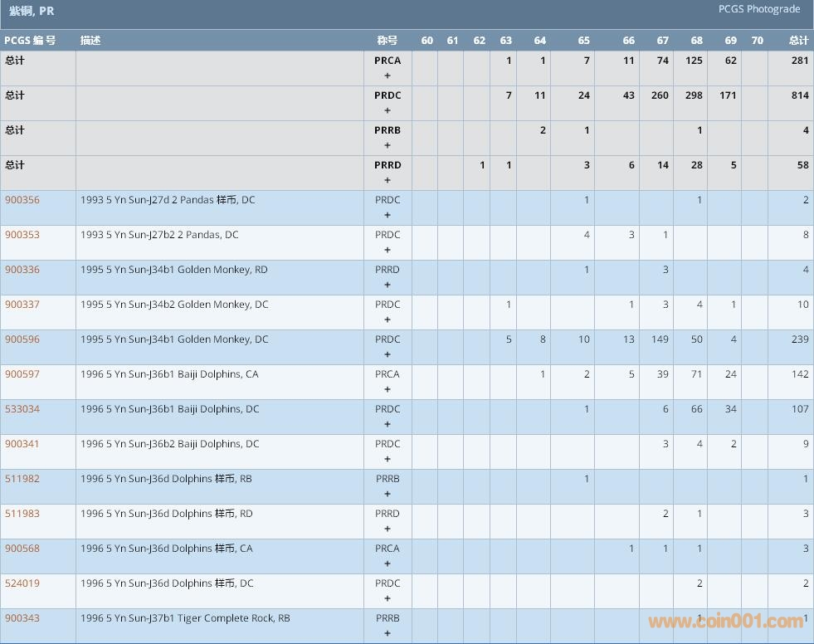
Task: Expand plus sign in the 900341 row
Action: pos(388,459)
